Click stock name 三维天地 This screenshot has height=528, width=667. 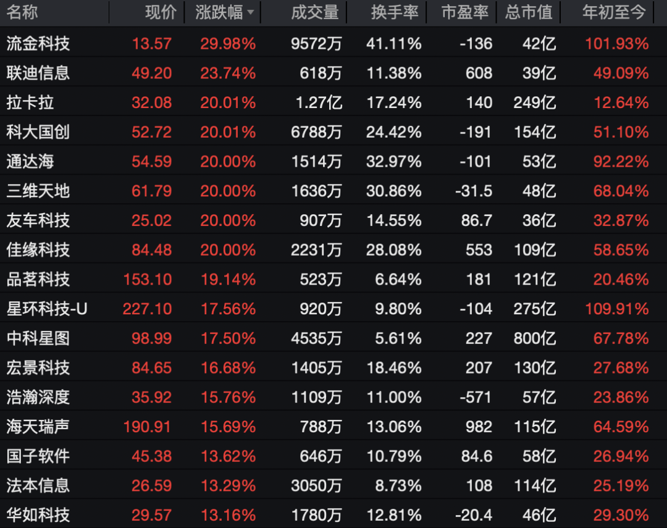[x=38, y=191]
